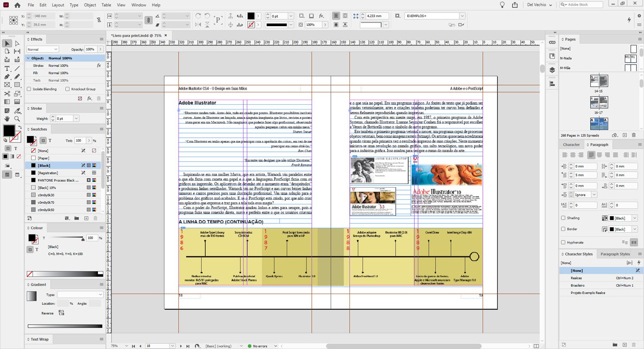The image size is (644, 349).
Task: Click Edit page size icon
Action: point(614,135)
